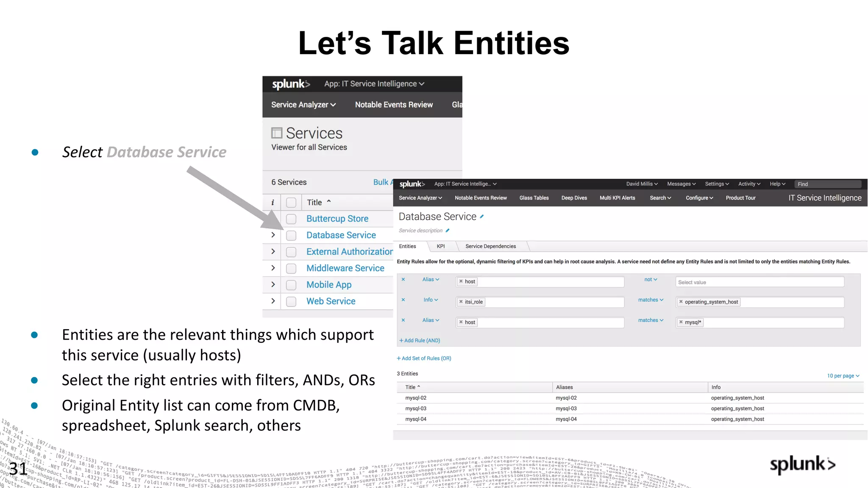Remove the first Alias host rule
Image resolution: width=868 pixels, height=488 pixels.
click(403, 280)
